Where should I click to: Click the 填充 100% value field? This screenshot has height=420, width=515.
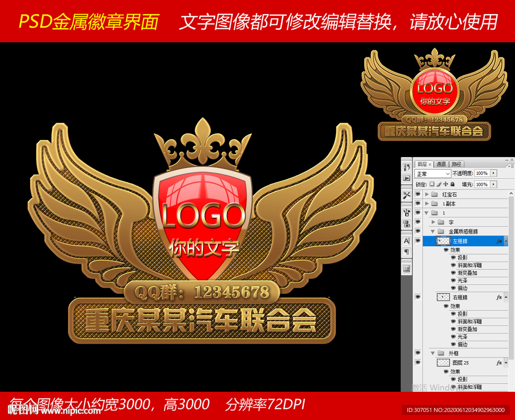[482, 184]
